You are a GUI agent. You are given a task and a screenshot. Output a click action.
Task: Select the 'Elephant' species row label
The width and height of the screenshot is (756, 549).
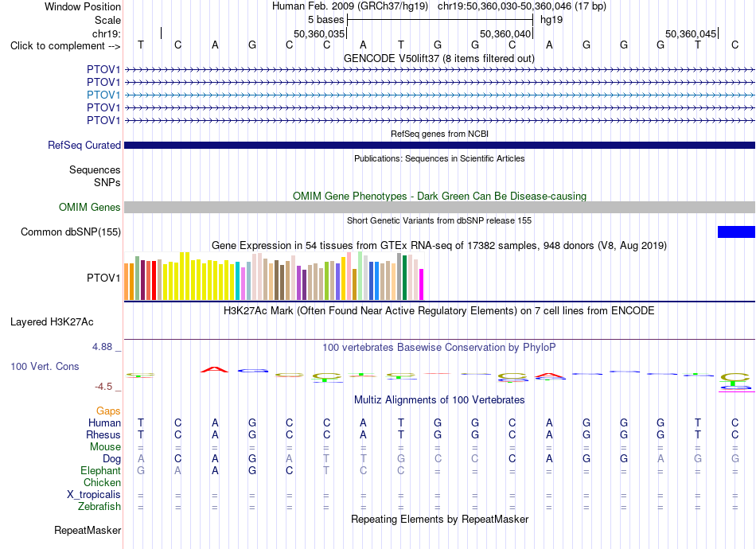click(x=100, y=470)
